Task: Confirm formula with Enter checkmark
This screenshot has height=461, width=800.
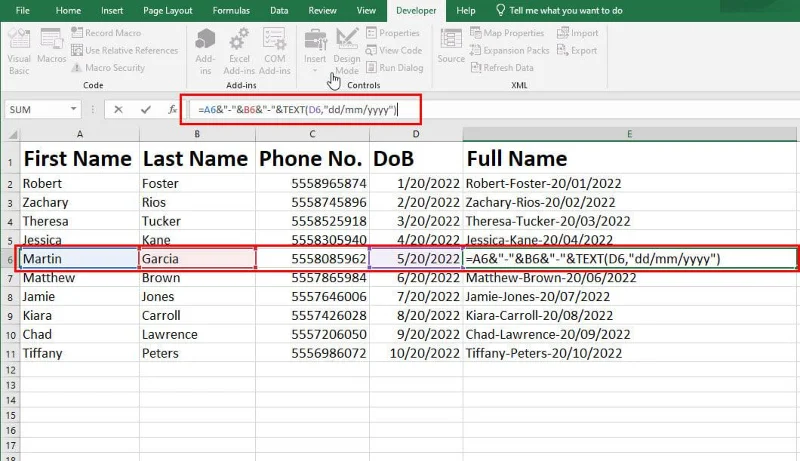Action: pyautogui.click(x=146, y=109)
